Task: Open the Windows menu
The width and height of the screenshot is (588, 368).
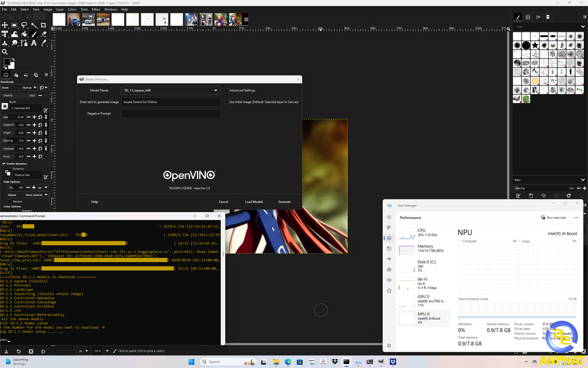Action: pyautogui.click(x=111, y=9)
